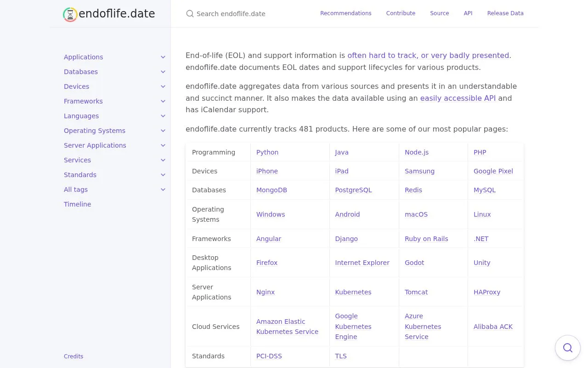
Task: Expand the Operating Systems chevron
Action: point(163,131)
